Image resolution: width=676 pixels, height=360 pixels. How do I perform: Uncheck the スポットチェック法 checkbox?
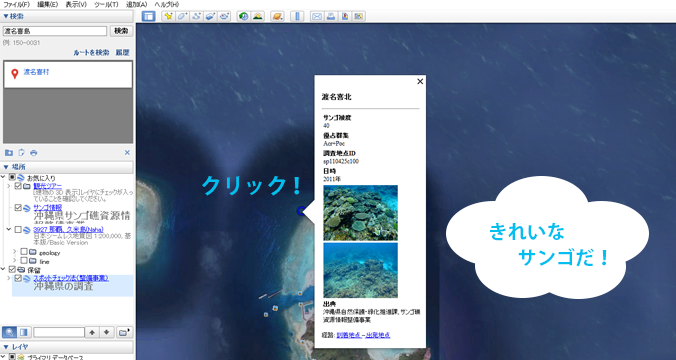pos(18,279)
